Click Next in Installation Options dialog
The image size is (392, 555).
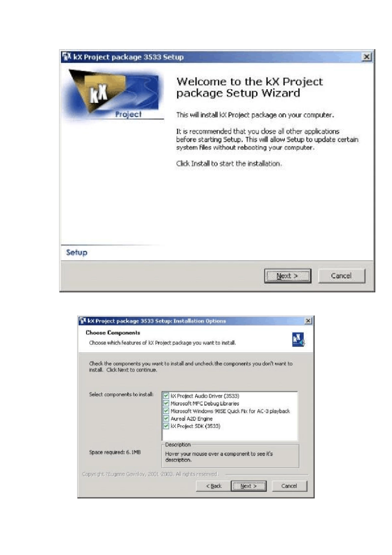(x=248, y=486)
